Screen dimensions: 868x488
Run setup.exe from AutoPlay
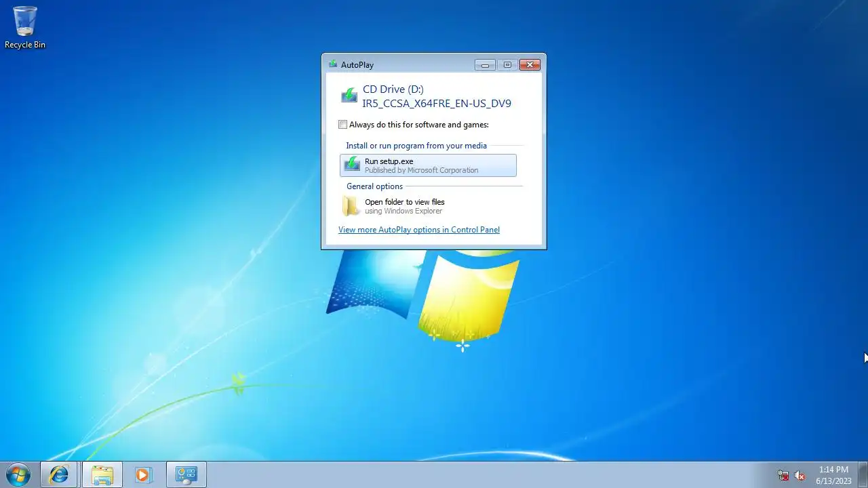pyautogui.click(x=428, y=165)
